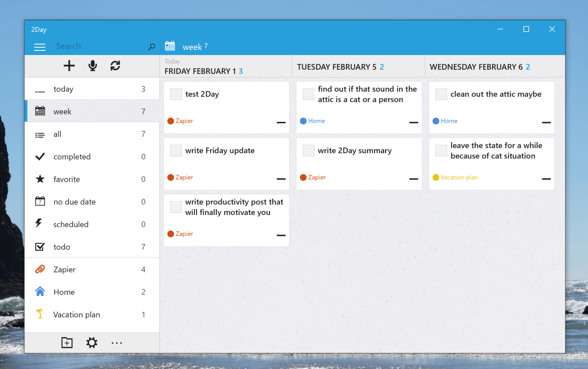Create a new list with the folder icon

(67, 343)
